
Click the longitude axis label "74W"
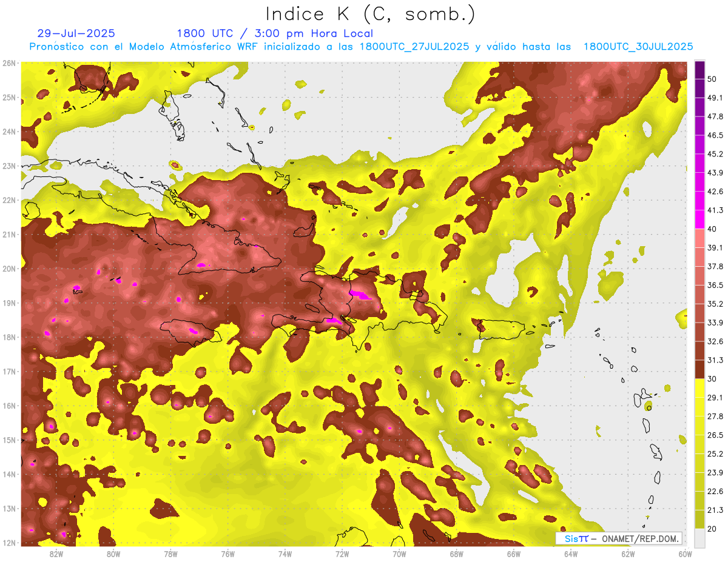coord(285,554)
